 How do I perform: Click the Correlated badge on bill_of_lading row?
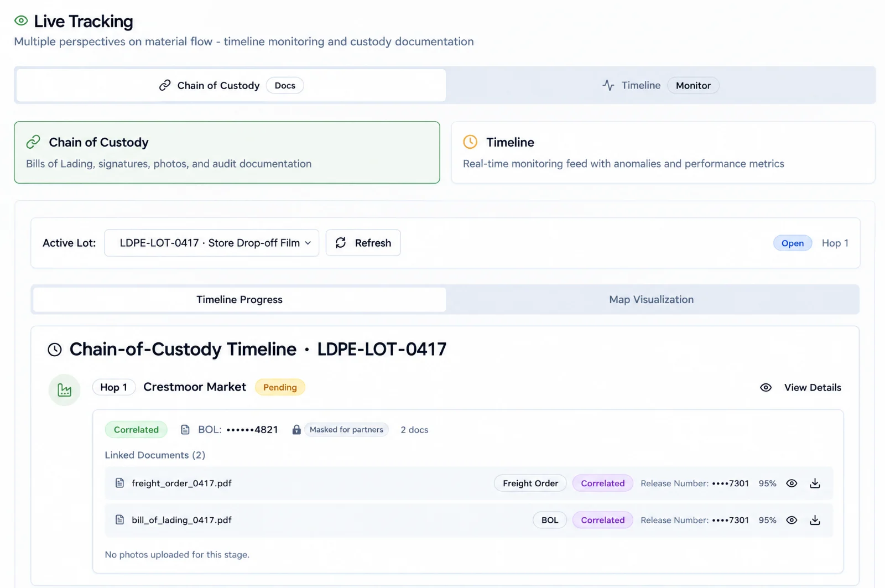pyautogui.click(x=603, y=521)
